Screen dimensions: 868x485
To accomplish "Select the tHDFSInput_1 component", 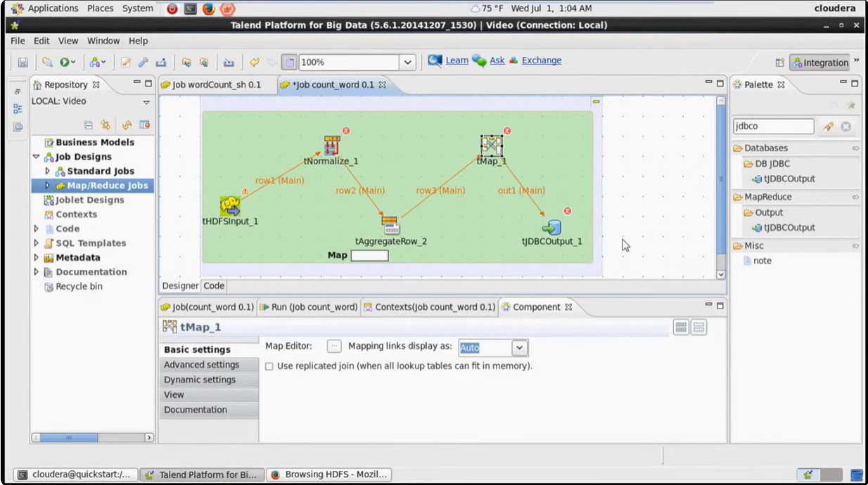I will [x=229, y=206].
